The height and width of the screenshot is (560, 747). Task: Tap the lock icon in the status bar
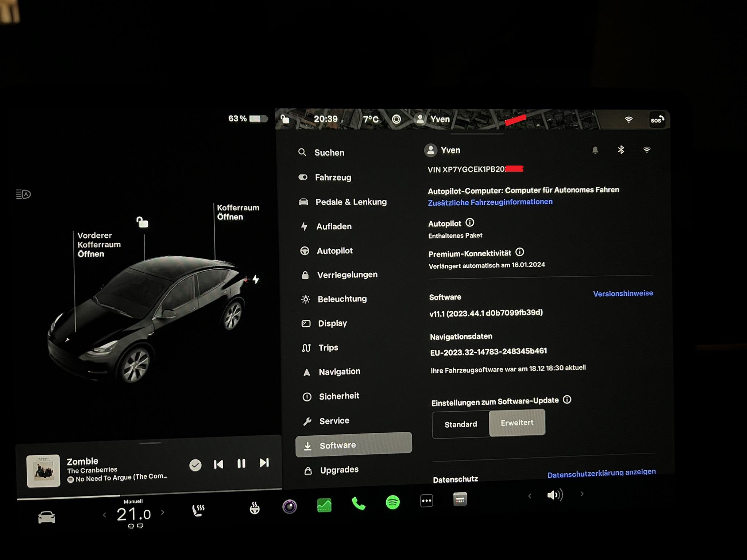pos(285,119)
